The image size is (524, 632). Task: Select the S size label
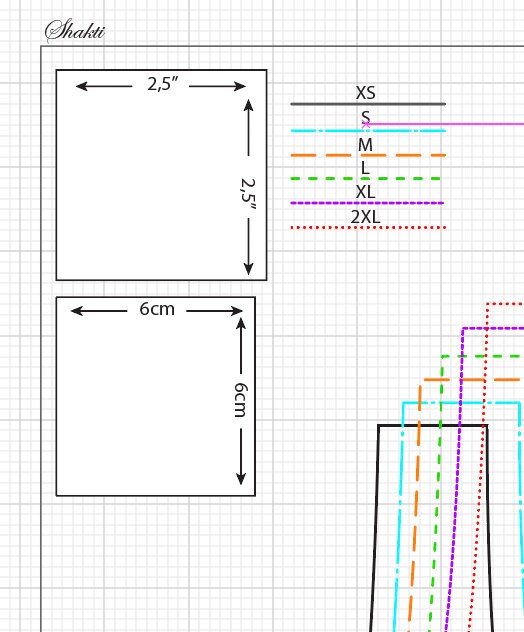click(365, 116)
